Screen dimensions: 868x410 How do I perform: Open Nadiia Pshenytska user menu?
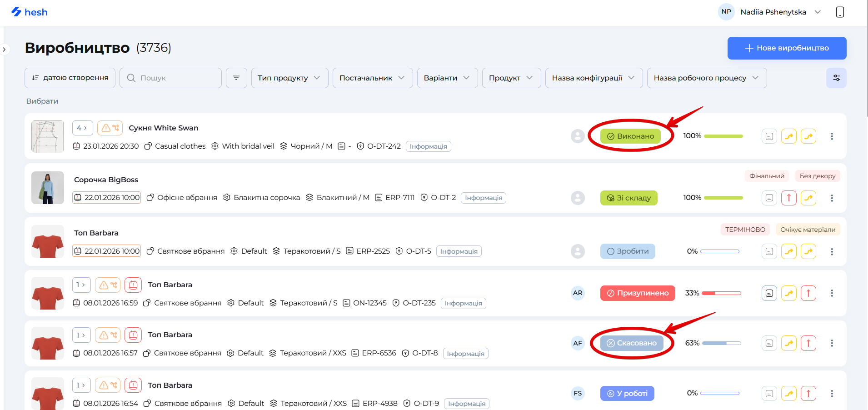[x=773, y=12]
